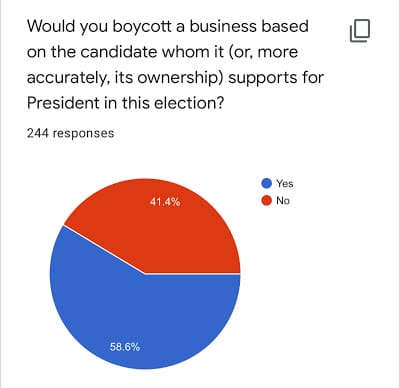Viewport: 400px width, 388px height.
Task: Click the Yes legend label
Action: (285, 183)
